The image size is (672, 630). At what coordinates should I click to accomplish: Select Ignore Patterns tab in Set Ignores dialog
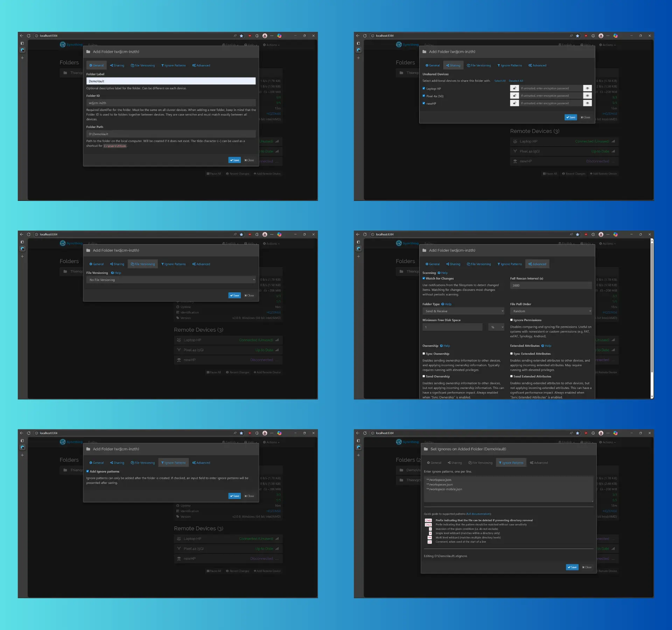pos(511,463)
